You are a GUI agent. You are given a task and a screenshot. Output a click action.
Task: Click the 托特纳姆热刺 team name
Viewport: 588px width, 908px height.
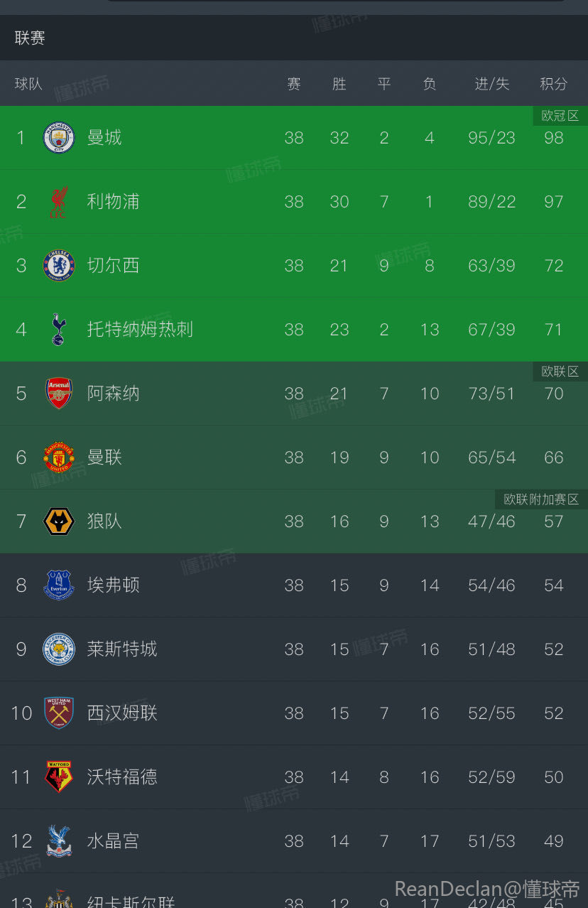pyautogui.click(x=140, y=330)
